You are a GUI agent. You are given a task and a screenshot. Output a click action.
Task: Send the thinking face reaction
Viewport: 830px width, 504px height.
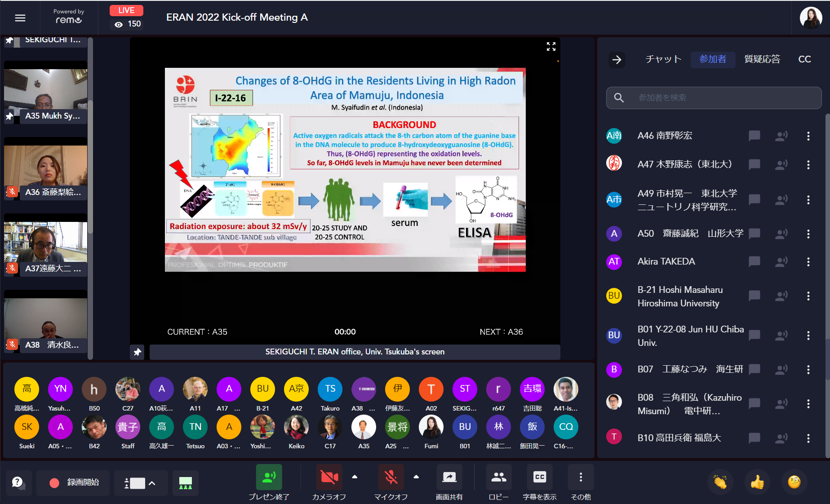click(794, 482)
